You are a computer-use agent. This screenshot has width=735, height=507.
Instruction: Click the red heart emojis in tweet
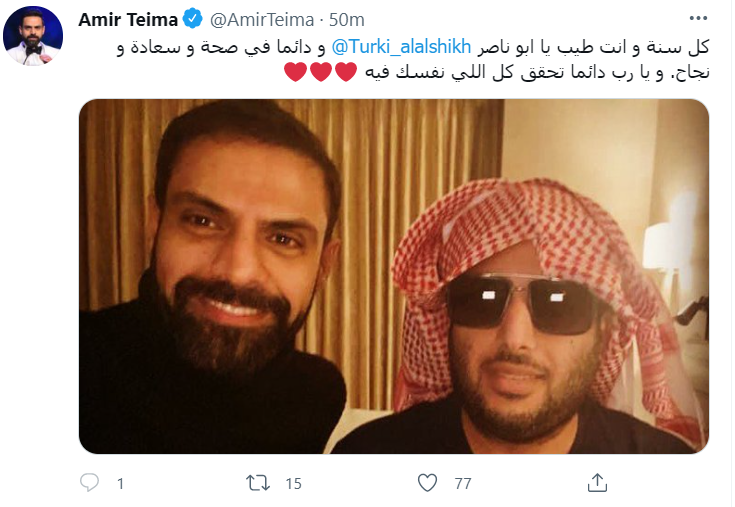click(x=307, y=72)
